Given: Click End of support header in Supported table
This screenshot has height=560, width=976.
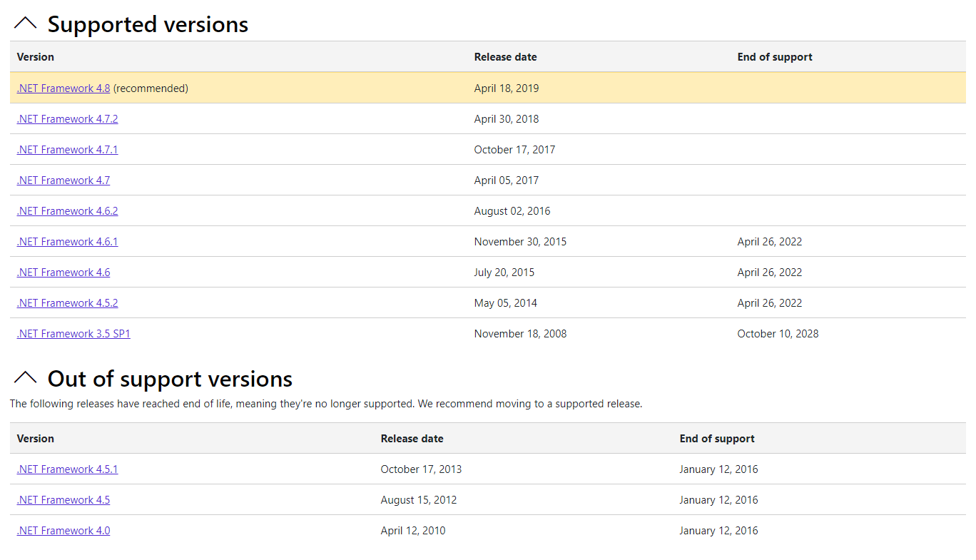Looking at the screenshot, I should 775,57.
